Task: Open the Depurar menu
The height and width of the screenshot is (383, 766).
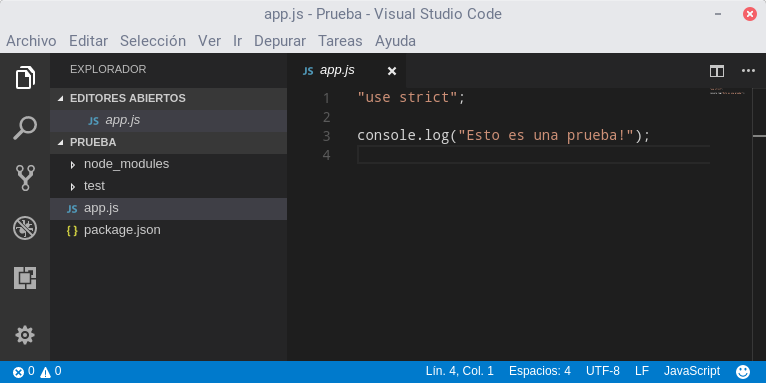Action: (x=280, y=41)
